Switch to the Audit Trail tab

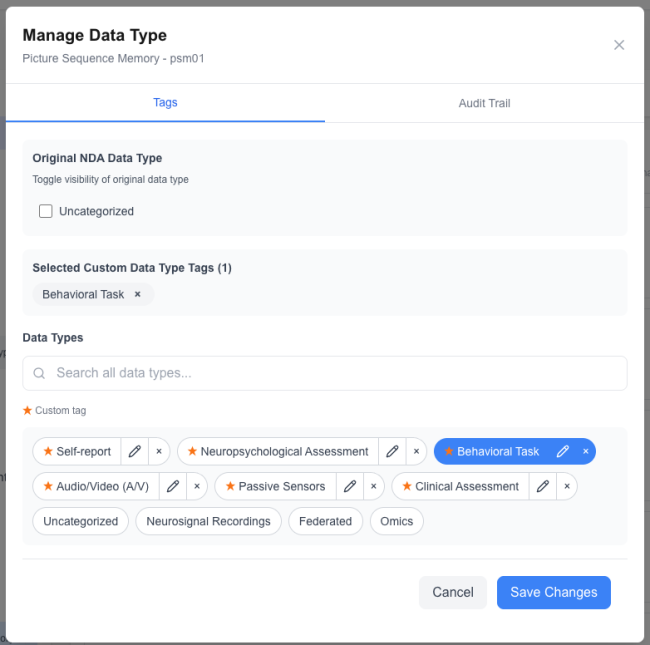[x=484, y=103]
